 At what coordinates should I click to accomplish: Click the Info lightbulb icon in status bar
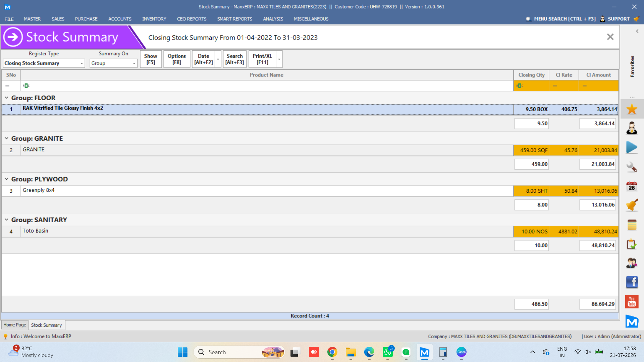[5, 337]
